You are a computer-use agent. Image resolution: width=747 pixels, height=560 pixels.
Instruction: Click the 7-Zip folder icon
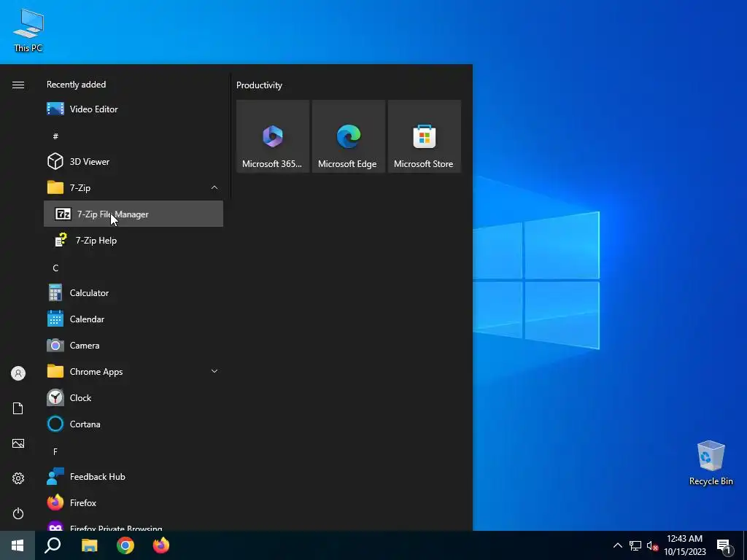(x=55, y=187)
